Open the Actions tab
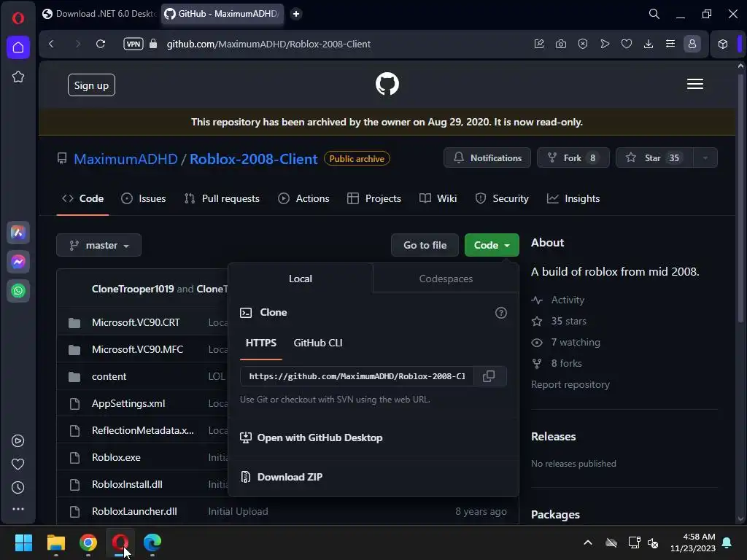Image resolution: width=747 pixels, height=560 pixels. (303, 198)
